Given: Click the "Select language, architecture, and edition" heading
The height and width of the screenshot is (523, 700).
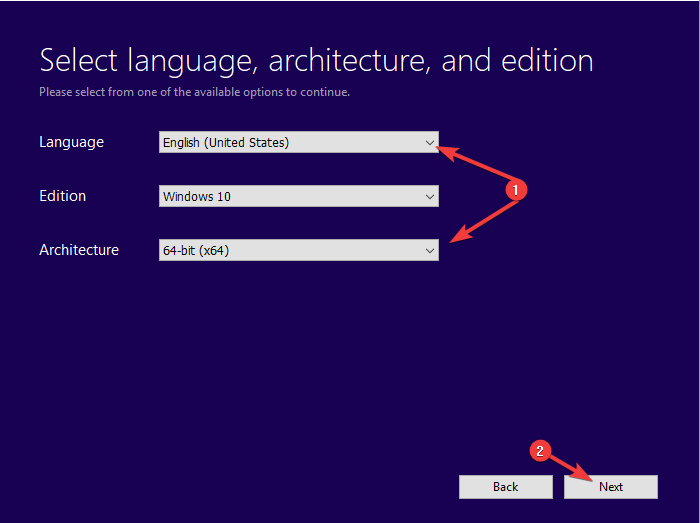Looking at the screenshot, I should click(x=317, y=60).
